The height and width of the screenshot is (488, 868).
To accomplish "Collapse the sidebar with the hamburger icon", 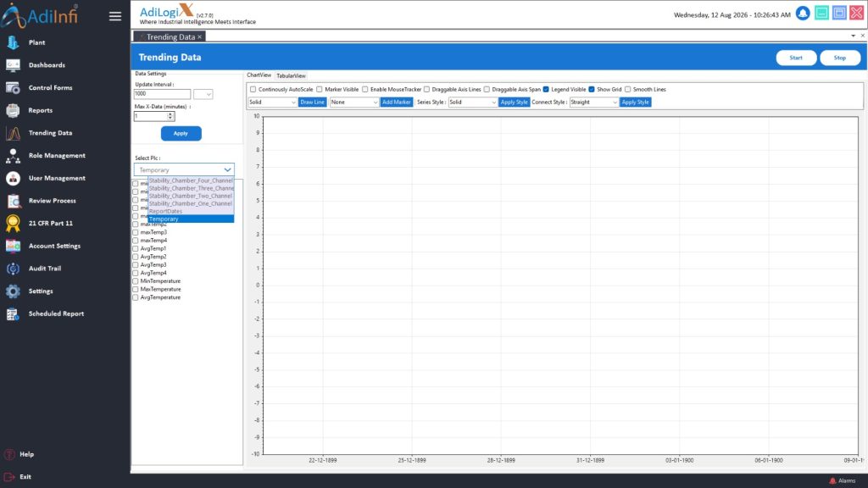I will [115, 17].
